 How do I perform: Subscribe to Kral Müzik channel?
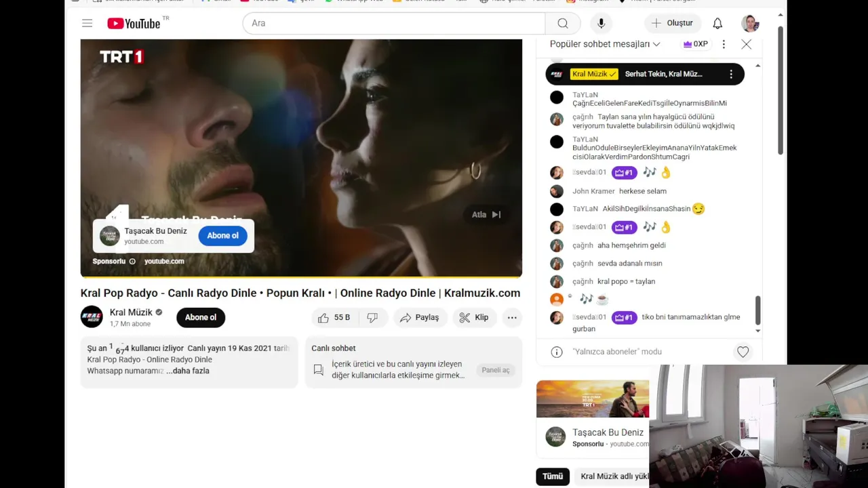[201, 317]
